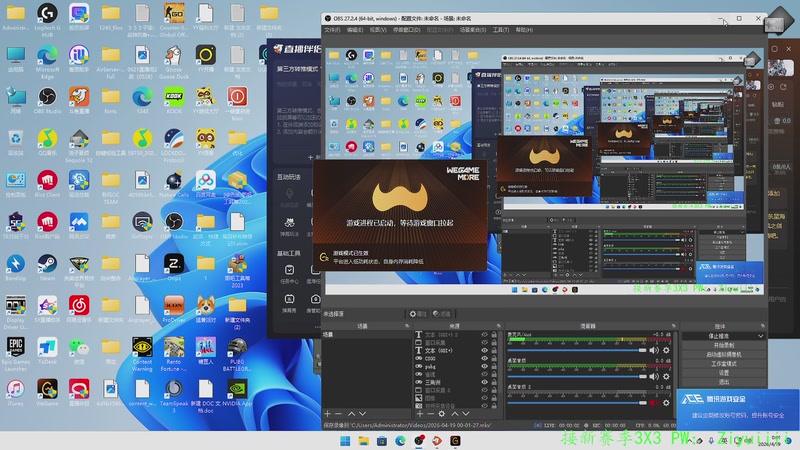Open the 文件(F) menu in OBS

click(332, 30)
